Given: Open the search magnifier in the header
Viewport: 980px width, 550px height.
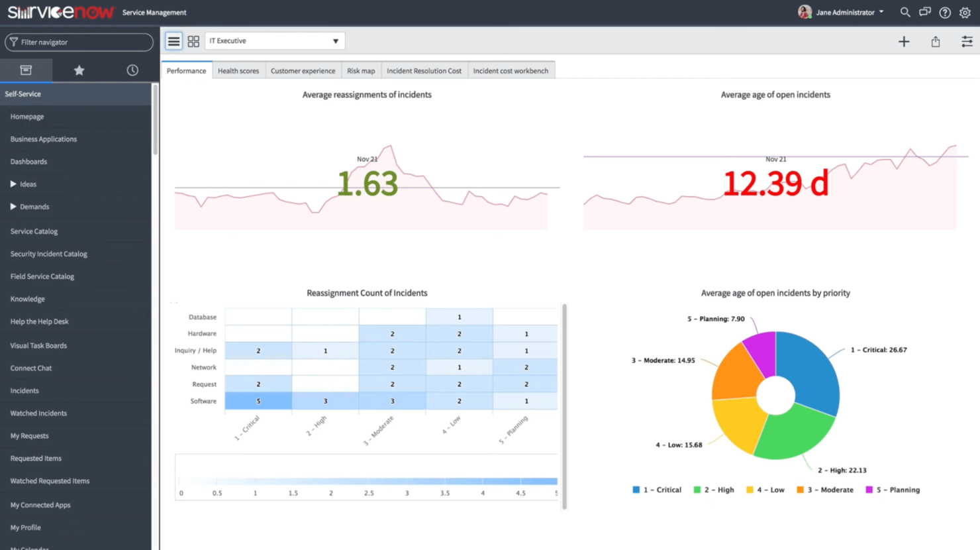Looking at the screenshot, I should [x=905, y=12].
